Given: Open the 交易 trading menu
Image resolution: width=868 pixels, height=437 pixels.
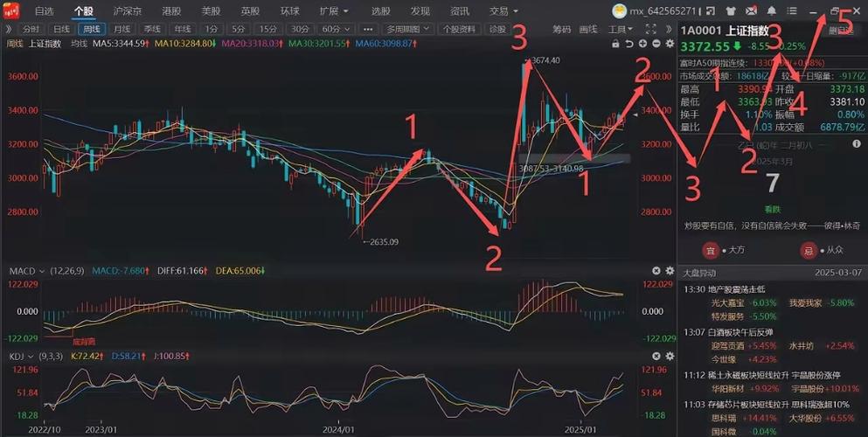Looking at the screenshot, I should pyautogui.click(x=503, y=11).
